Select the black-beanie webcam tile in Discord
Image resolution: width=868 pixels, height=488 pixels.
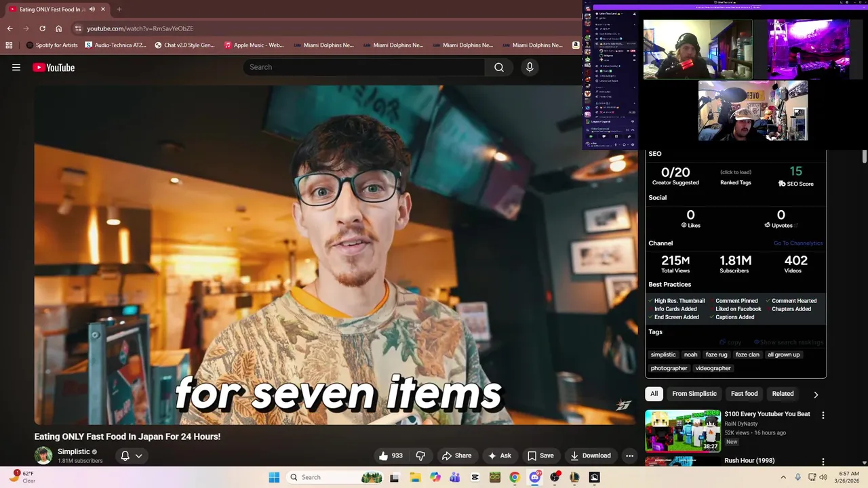pyautogui.click(x=698, y=49)
